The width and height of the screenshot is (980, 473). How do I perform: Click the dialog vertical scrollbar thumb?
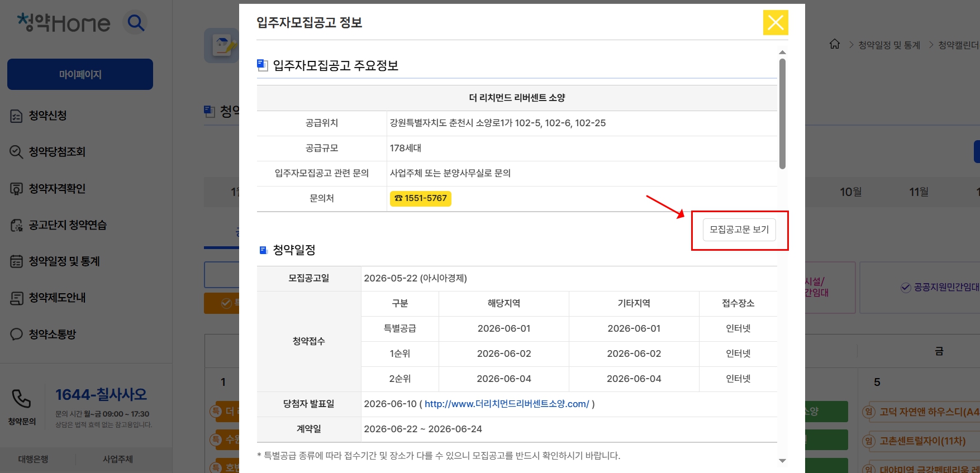(782, 113)
